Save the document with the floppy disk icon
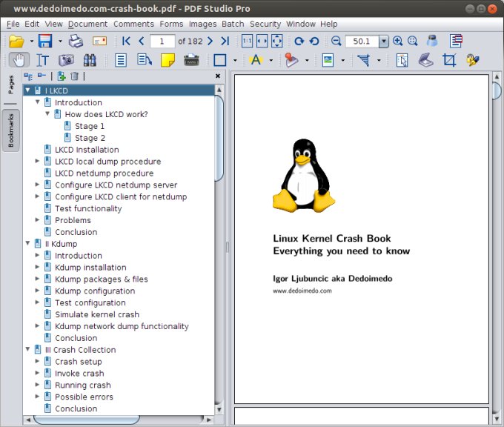Screen dimensions: 504x427 click(x=45, y=42)
